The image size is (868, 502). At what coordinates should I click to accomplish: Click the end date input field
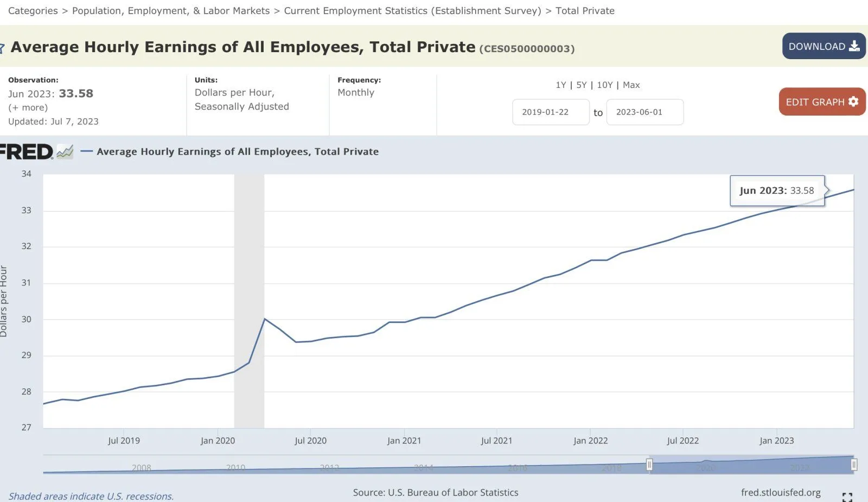[644, 112]
